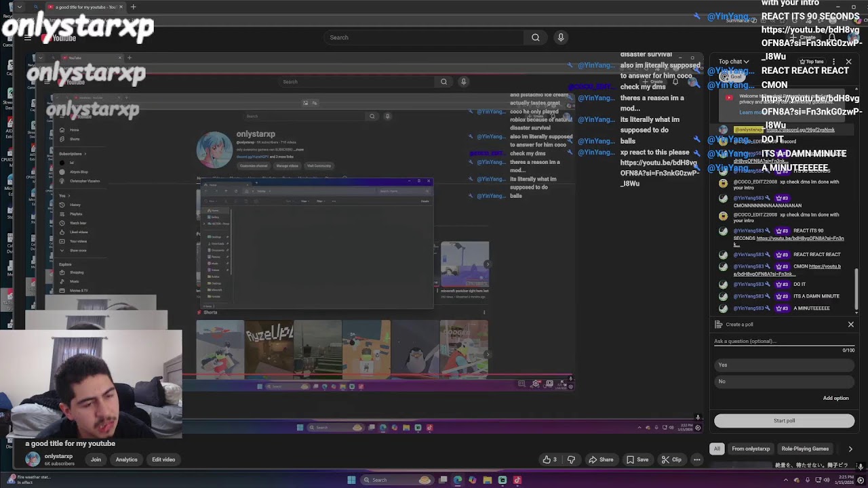This screenshot has height=488, width=868.
Task: Click the dislike thumbs-down icon
Action: click(571, 460)
